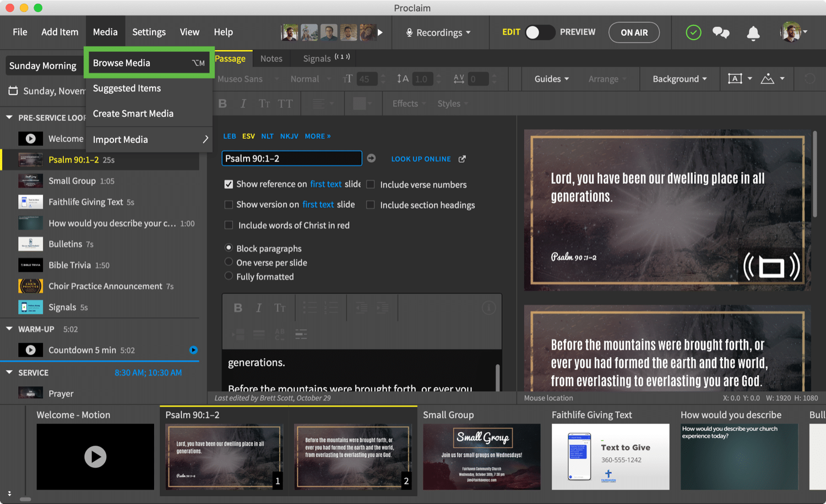Open the user profile avatar dropdown
The width and height of the screenshot is (826, 504).
[x=794, y=32]
